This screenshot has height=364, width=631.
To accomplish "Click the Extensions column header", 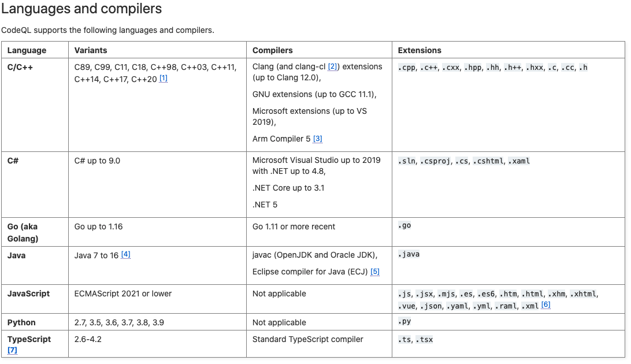I will [x=420, y=50].
